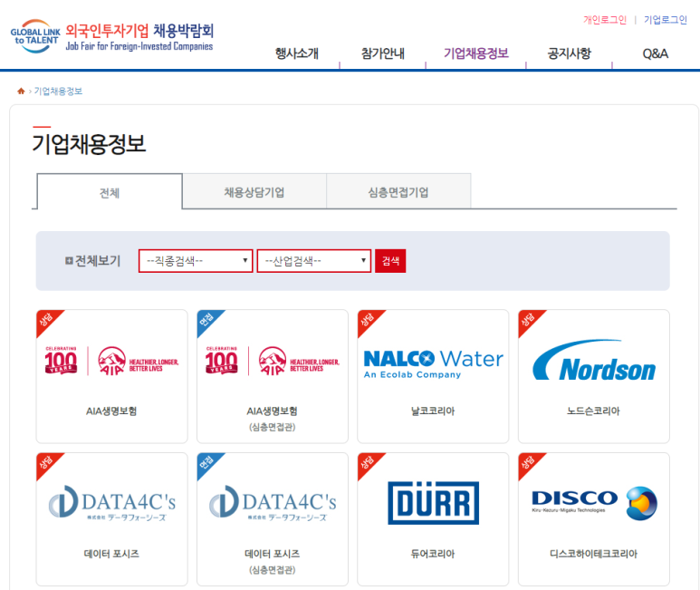Click the red 검색 button
The image size is (700, 590).
point(390,261)
